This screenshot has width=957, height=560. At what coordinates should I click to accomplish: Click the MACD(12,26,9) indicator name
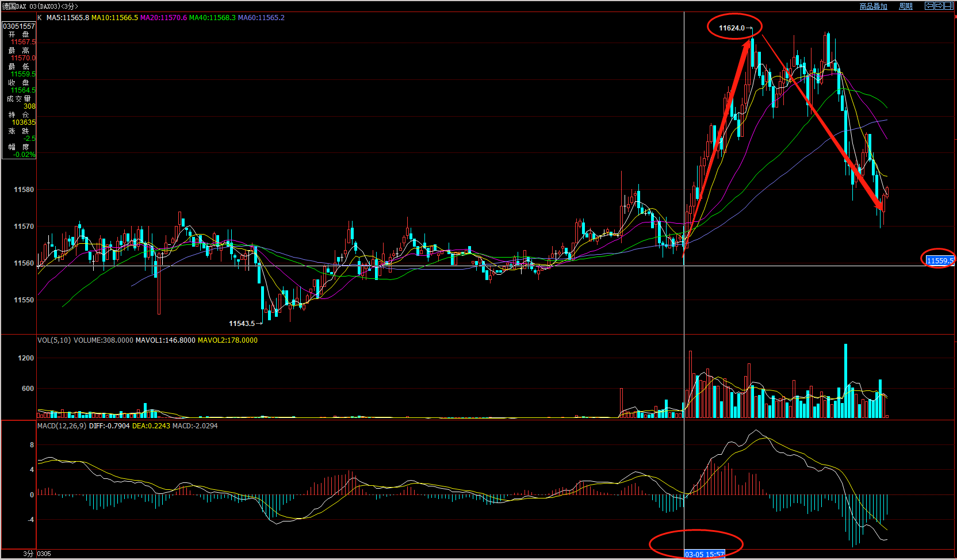62,426
